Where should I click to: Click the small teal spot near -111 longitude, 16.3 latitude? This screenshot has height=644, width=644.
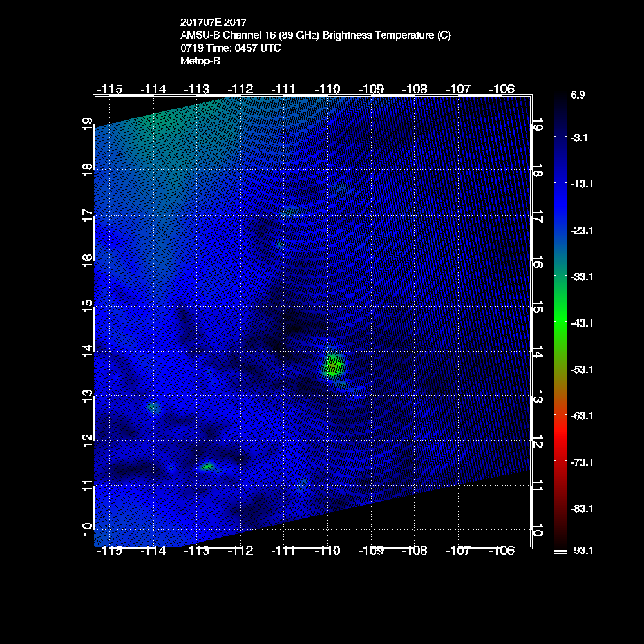click(280, 244)
